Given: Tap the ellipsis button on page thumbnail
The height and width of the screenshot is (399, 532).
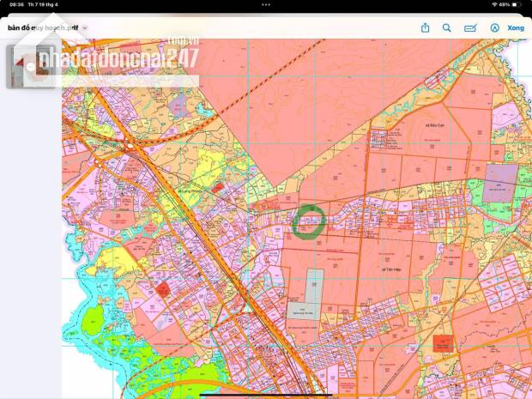Looking at the screenshot, I should point(28,67).
